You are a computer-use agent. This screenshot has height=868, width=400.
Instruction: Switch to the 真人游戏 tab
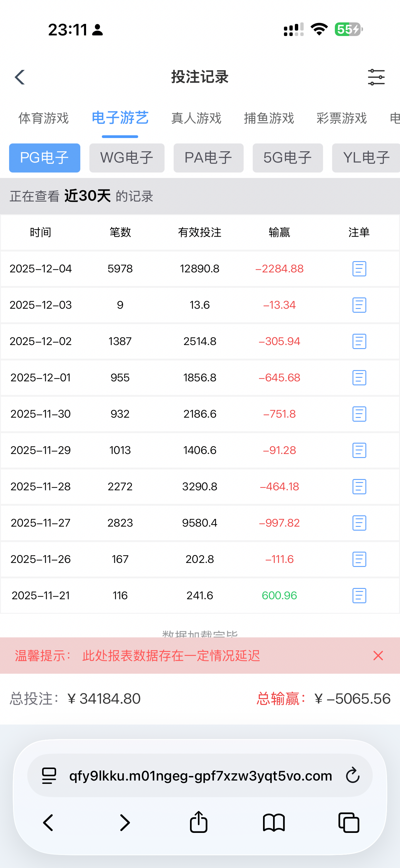click(x=196, y=118)
